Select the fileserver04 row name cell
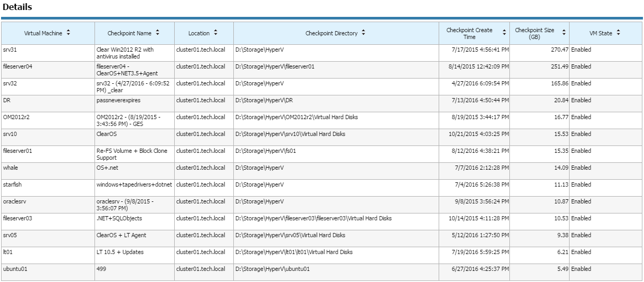The height and width of the screenshot is (282, 644). (x=48, y=70)
